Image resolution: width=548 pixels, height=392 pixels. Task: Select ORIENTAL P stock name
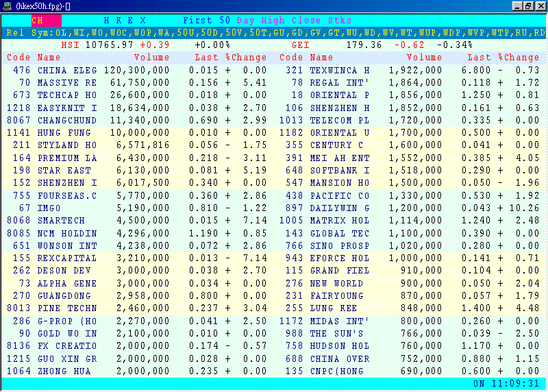[340, 95]
